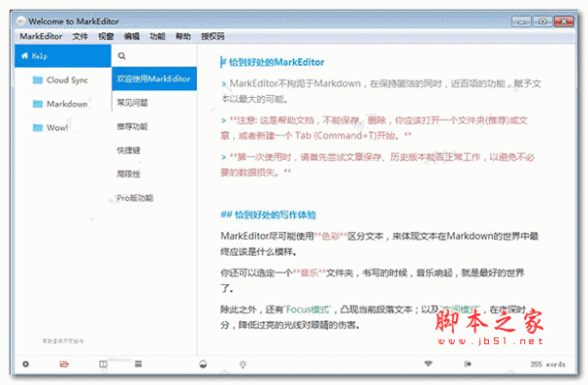Toggle the two-column layout icon
This screenshot has width=588, height=385.
pos(103,364)
